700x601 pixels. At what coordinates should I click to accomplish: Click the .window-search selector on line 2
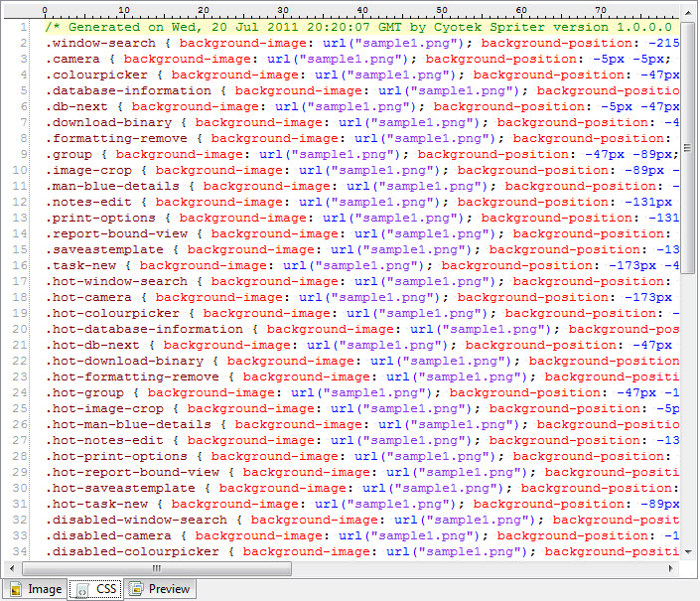[x=100, y=44]
